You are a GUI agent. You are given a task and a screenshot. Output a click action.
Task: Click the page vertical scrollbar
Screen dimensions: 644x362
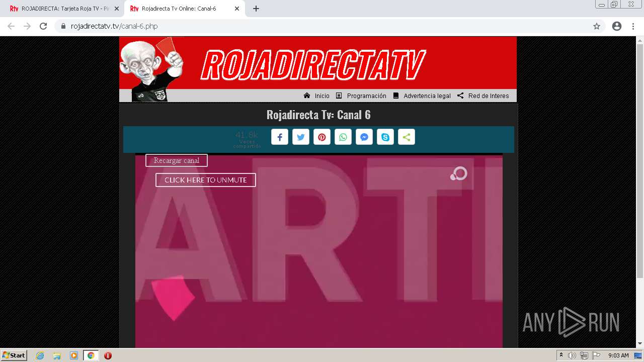point(640,161)
